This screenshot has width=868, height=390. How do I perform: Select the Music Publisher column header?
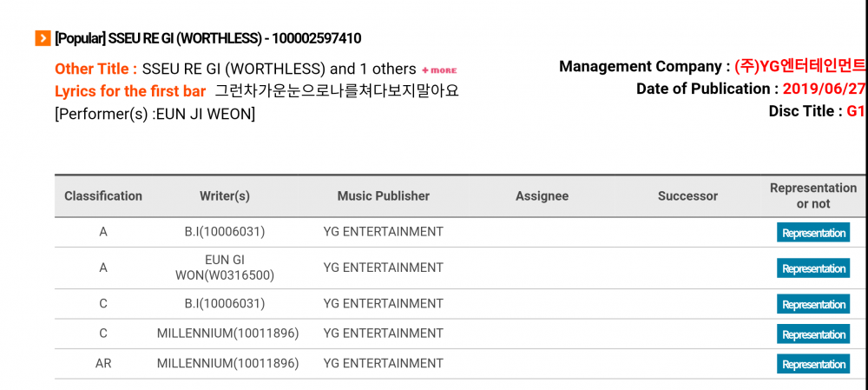[384, 196]
